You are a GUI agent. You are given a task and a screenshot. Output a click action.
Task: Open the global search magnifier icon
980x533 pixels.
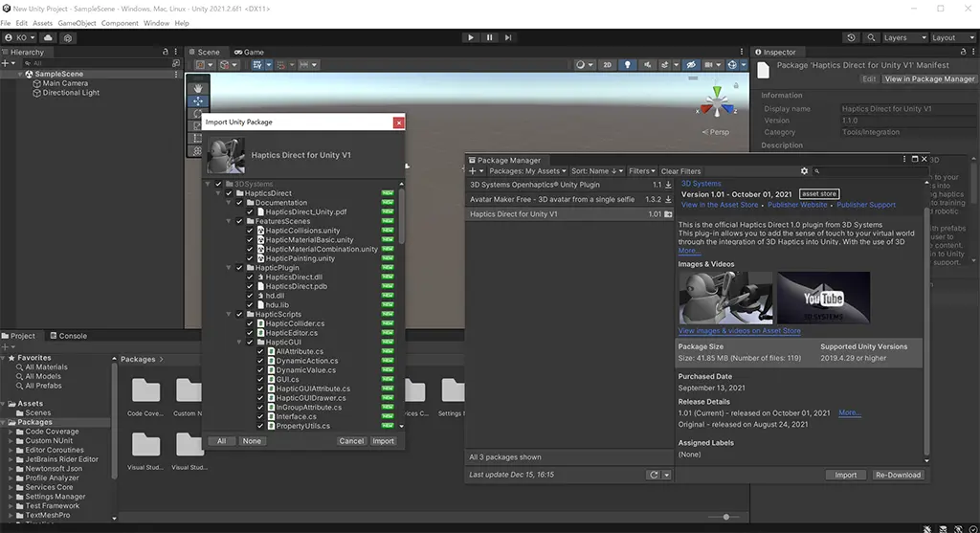(x=871, y=37)
